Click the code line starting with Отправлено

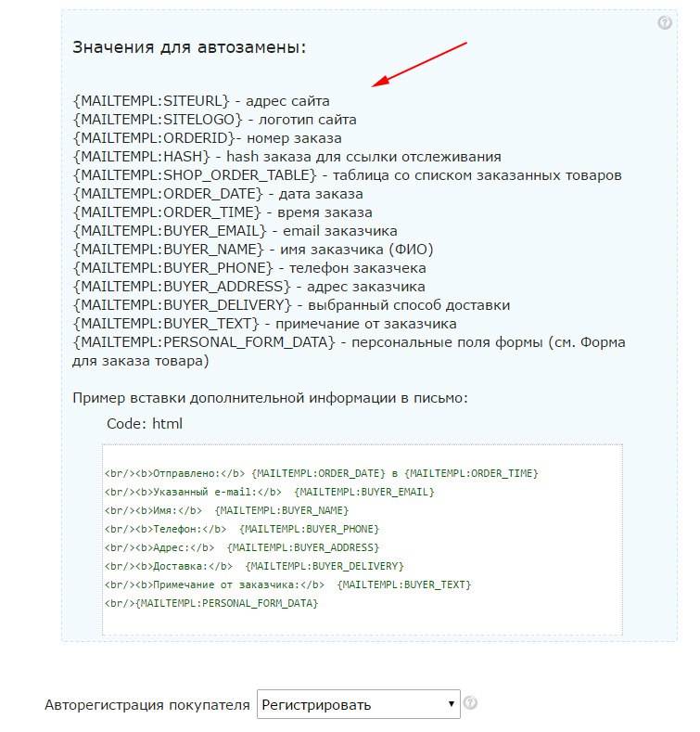click(x=322, y=473)
